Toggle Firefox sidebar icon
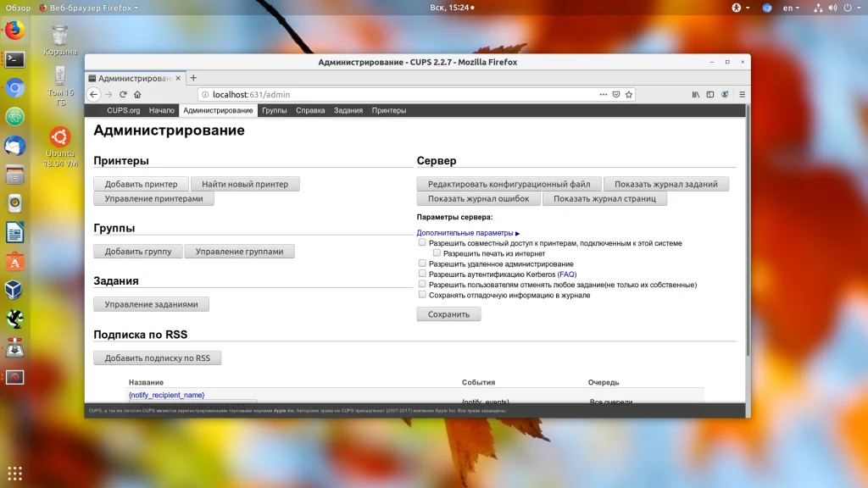Image resolution: width=868 pixels, height=488 pixels. [710, 95]
